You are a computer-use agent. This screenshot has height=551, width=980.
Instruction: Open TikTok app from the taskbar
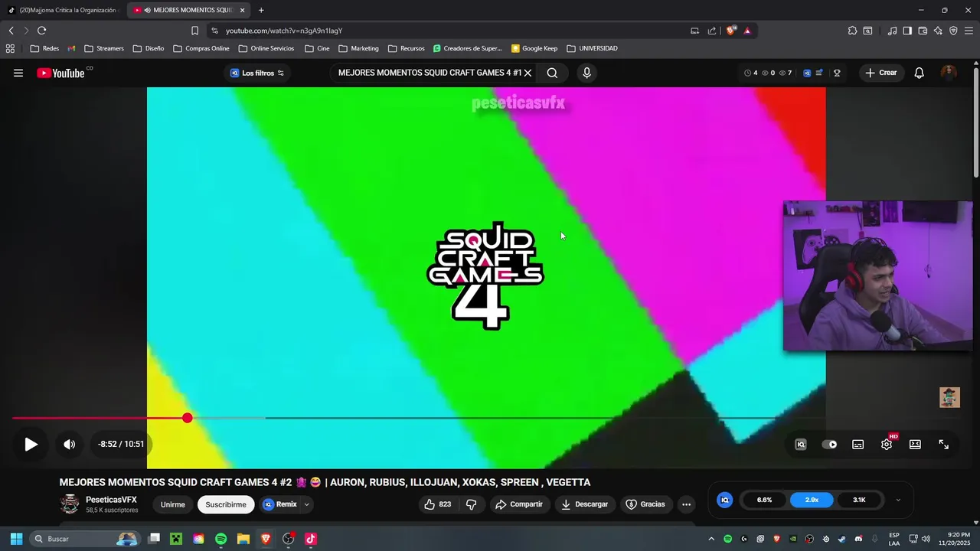tap(311, 539)
